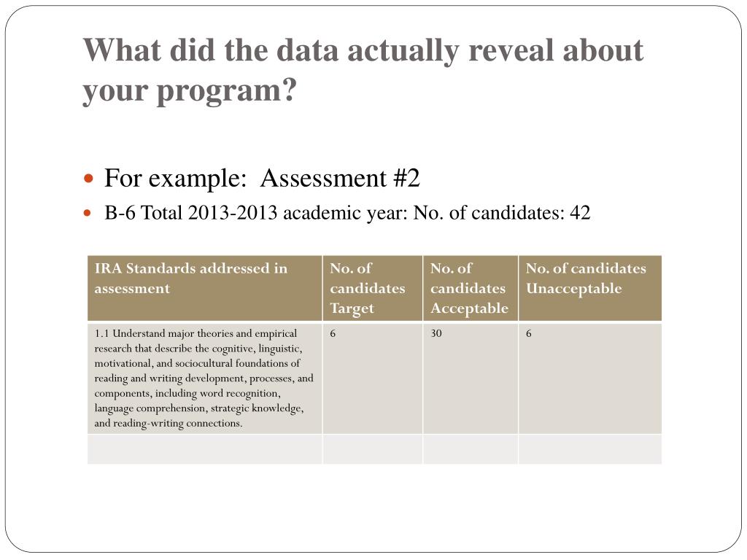Click the empty bottom cell in Unacceptable column
Screen dimensions: 747x560
click(590, 449)
